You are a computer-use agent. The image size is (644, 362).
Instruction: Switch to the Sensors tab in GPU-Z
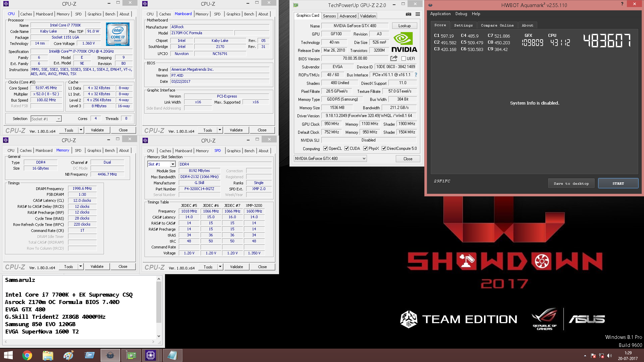point(329,16)
